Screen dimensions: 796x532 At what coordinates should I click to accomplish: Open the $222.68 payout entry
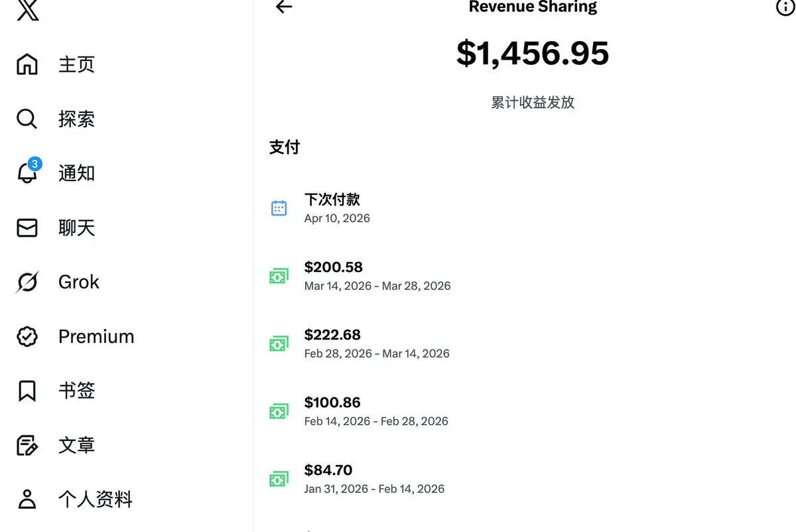pos(332,335)
